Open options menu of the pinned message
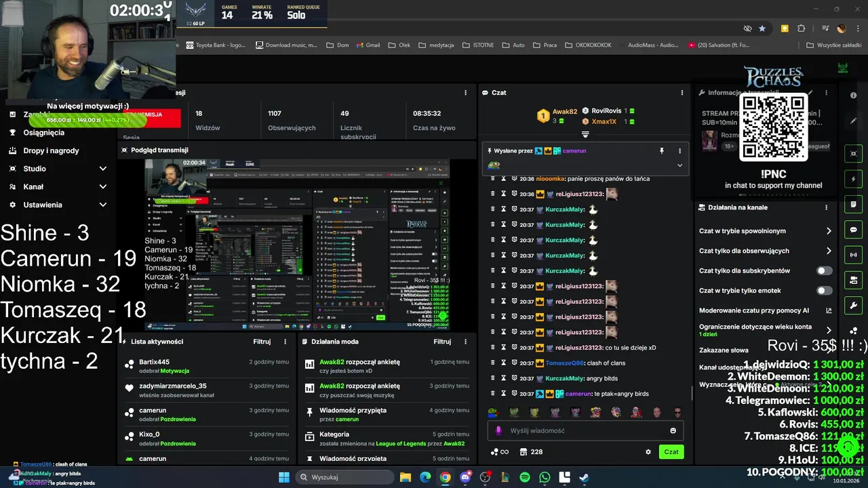This screenshot has width=868, height=488. point(679,150)
